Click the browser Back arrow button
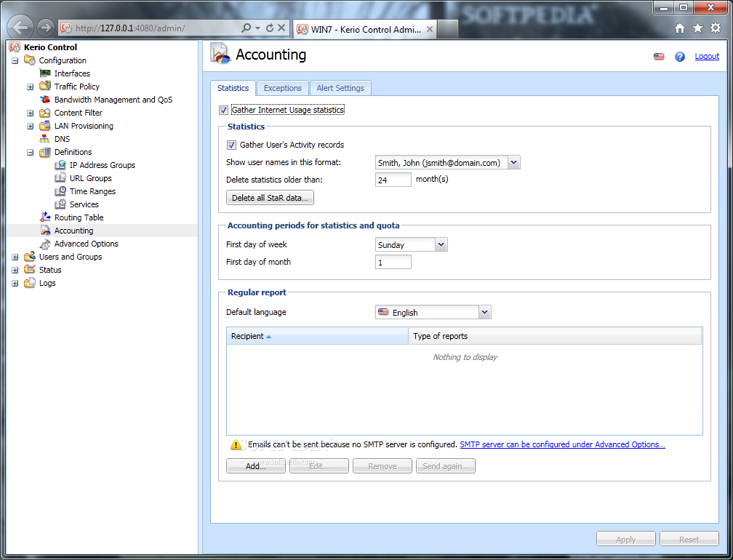This screenshot has height=560, width=733. 20,27
